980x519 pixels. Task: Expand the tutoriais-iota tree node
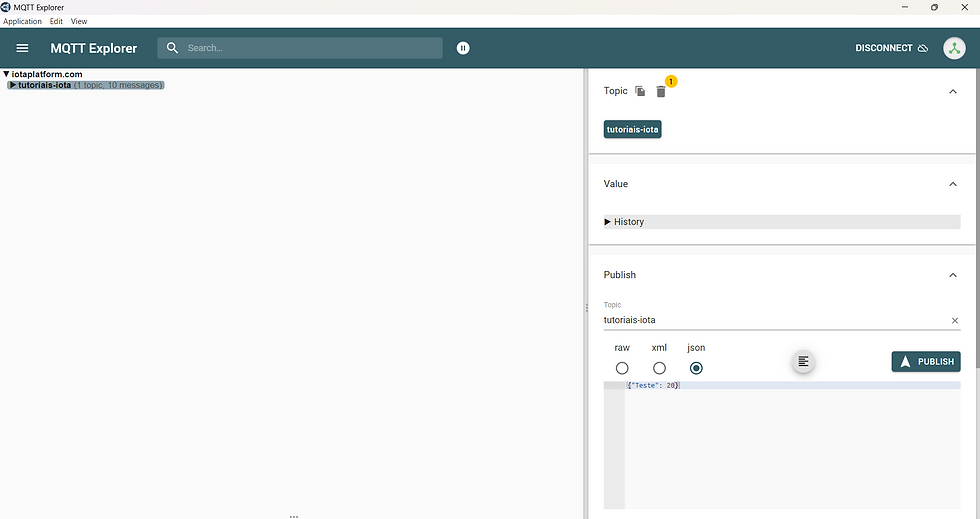click(12, 85)
